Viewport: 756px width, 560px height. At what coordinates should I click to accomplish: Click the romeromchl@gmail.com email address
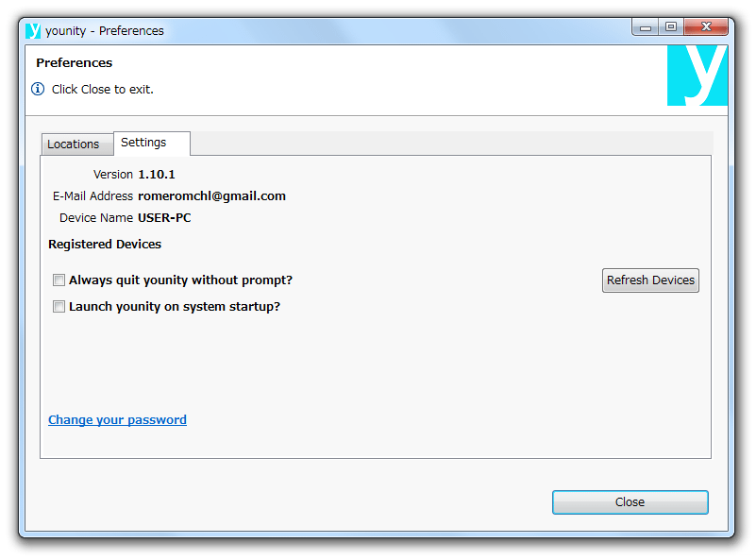tap(211, 196)
